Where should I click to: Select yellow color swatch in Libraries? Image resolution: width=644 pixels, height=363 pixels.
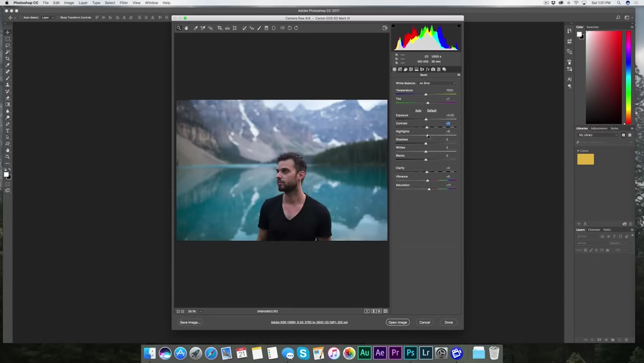click(586, 159)
